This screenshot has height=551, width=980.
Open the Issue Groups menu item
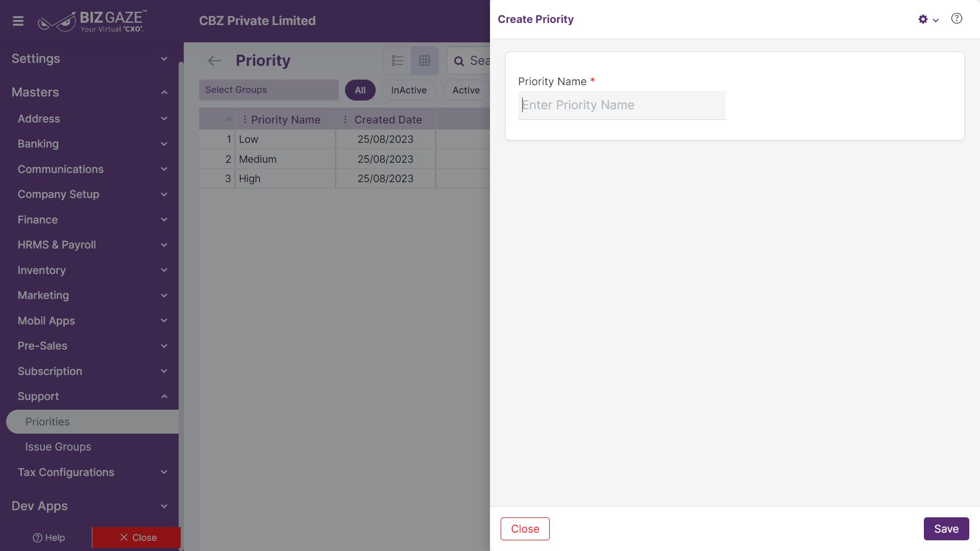point(58,447)
